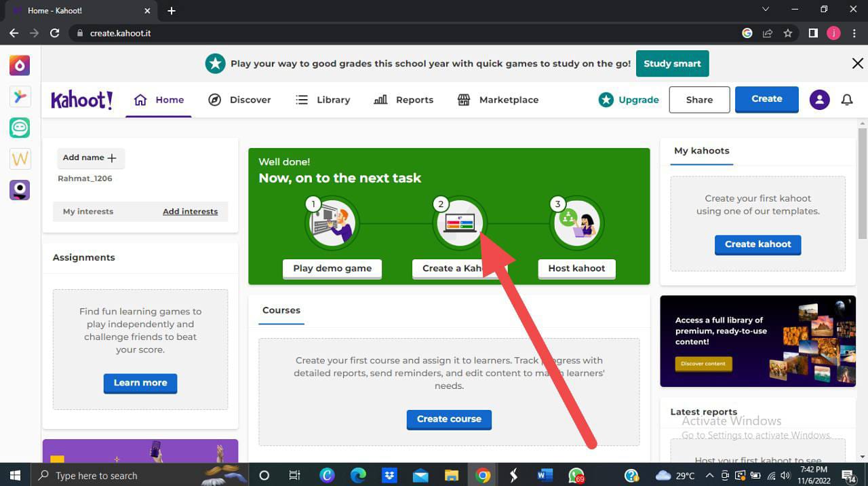Dismiss the study smart banner with X
This screenshot has height=486, width=868.
pyautogui.click(x=857, y=64)
